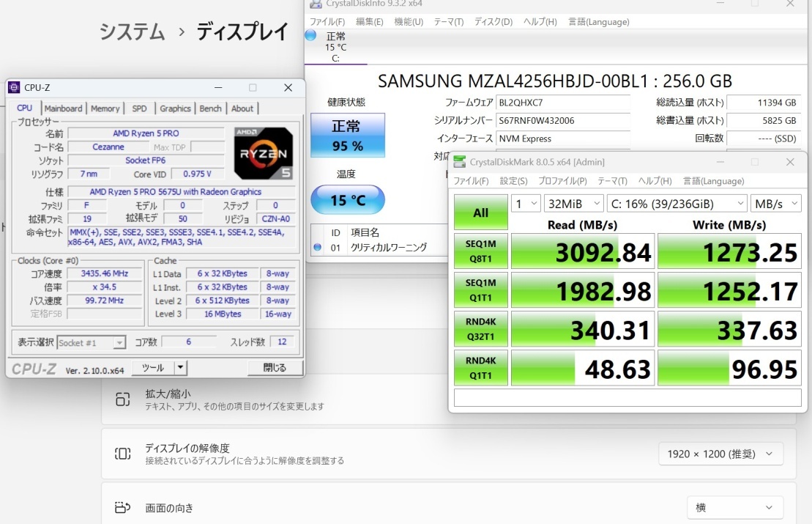Click the ツール button in CPU-Z
812x524 pixels.
pos(153,367)
